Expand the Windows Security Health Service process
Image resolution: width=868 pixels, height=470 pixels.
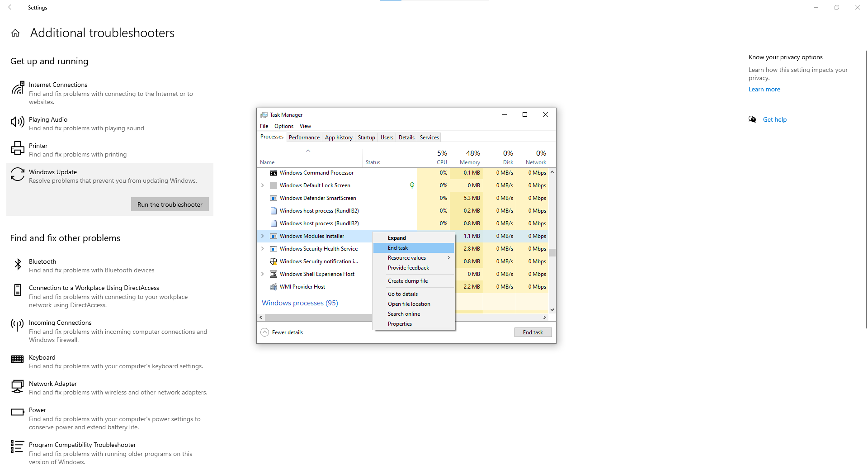tap(262, 249)
